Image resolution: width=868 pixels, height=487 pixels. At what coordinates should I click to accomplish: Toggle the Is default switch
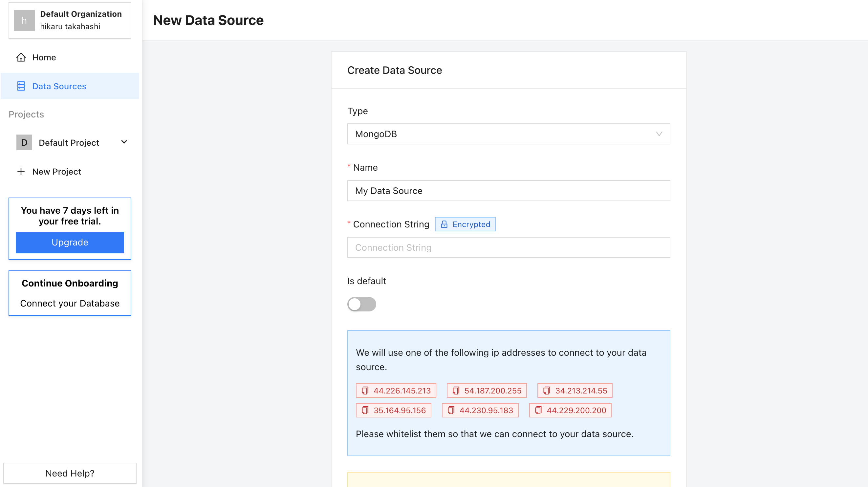click(x=361, y=304)
